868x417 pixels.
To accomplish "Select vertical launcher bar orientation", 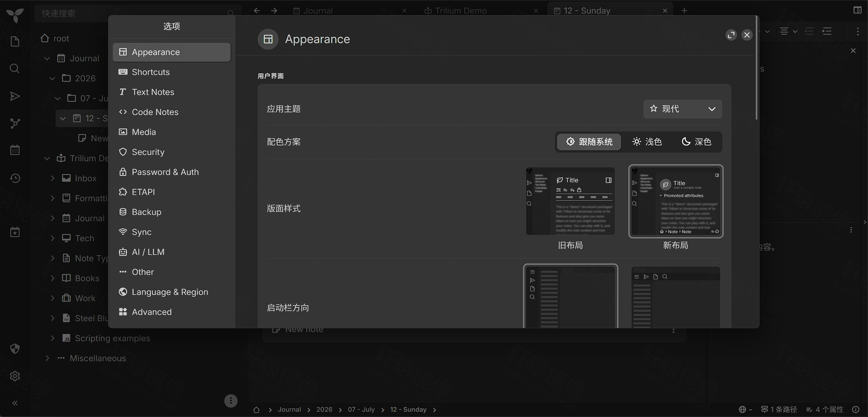I will [x=570, y=297].
